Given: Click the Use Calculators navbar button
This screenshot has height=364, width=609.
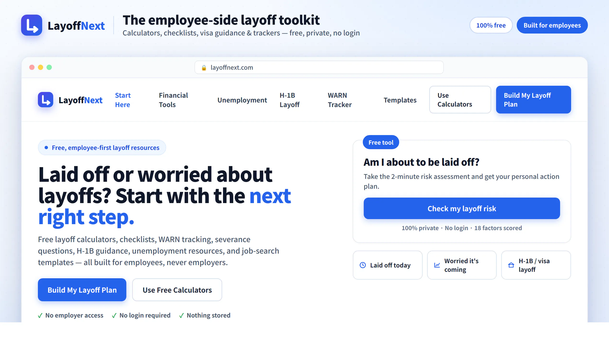Looking at the screenshot, I should pyautogui.click(x=460, y=100).
